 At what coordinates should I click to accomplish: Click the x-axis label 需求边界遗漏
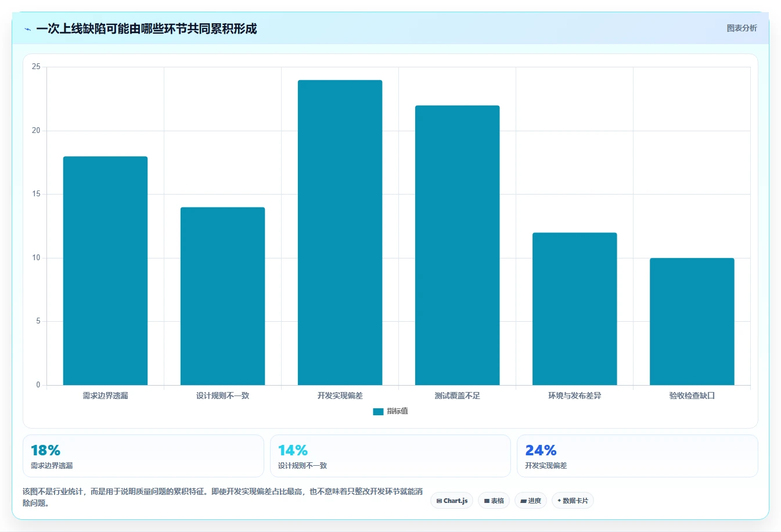105,396
